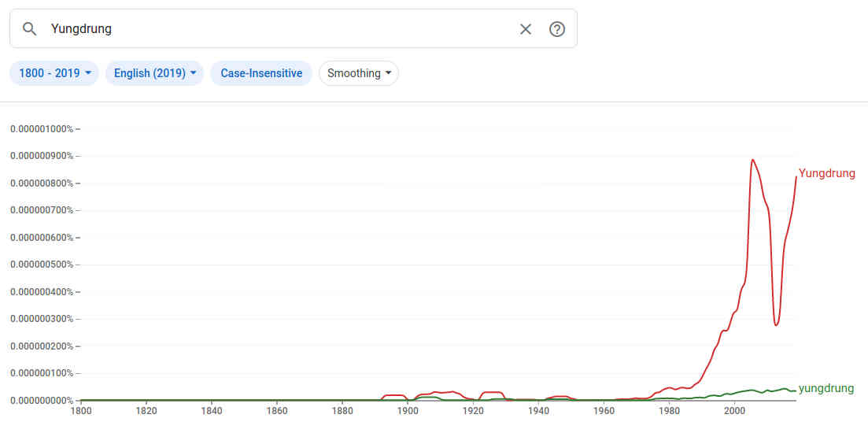Click the 1800 x-axis year label
This screenshot has height=422, width=868.
[80, 410]
